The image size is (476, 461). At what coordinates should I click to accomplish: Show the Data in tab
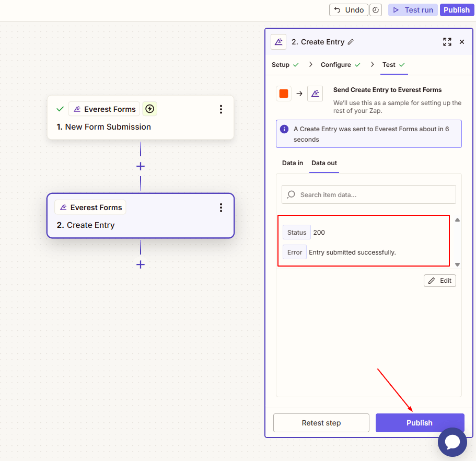(x=293, y=163)
